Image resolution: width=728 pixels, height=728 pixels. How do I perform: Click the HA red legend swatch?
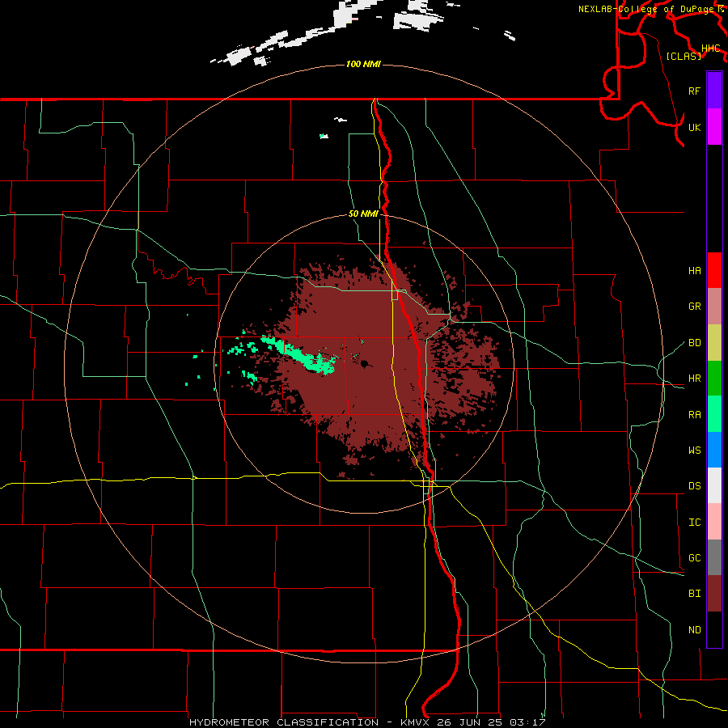[x=714, y=270]
